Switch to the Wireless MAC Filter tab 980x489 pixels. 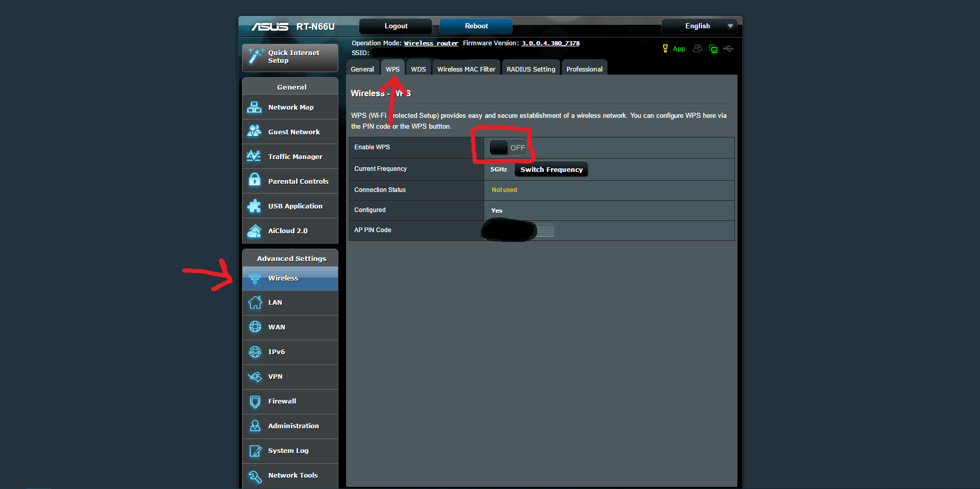466,68
